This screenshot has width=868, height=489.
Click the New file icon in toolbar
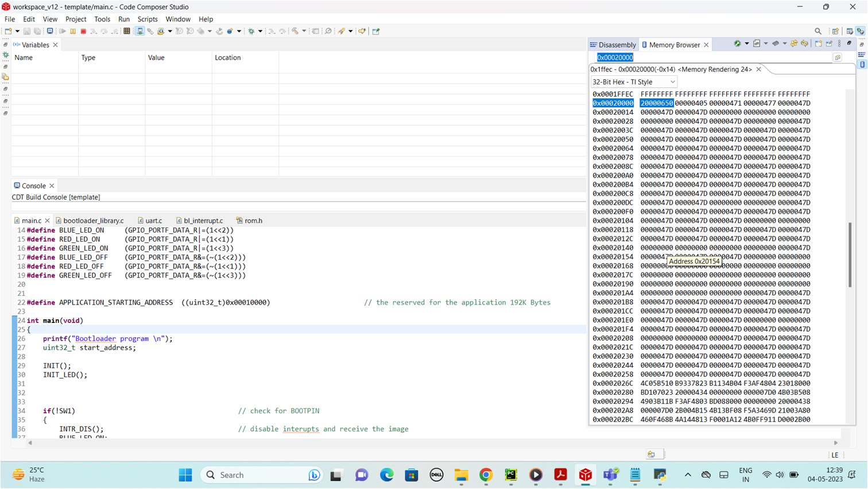click(x=8, y=32)
